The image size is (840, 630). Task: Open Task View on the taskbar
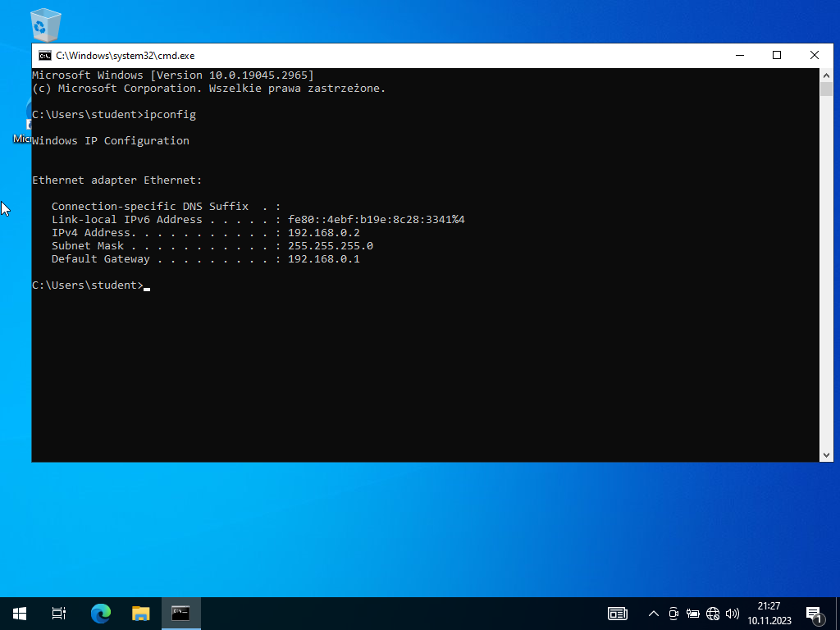[x=59, y=614]
